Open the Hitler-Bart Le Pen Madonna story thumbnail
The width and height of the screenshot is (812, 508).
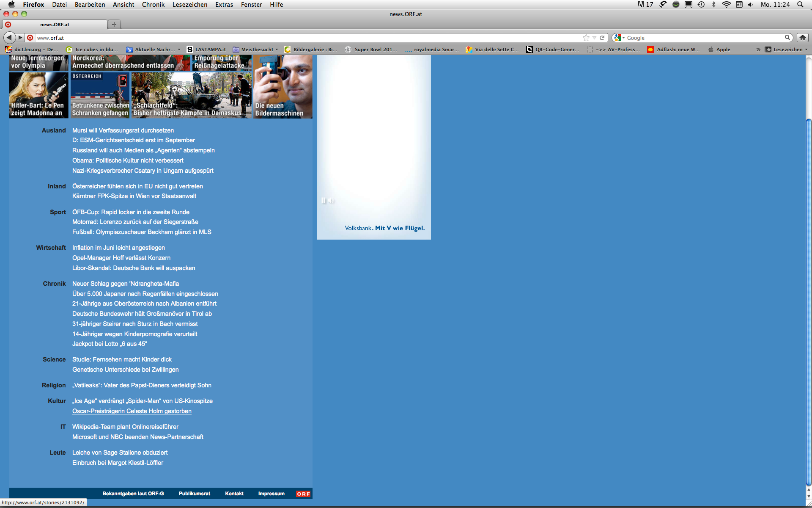coord(38,95)
